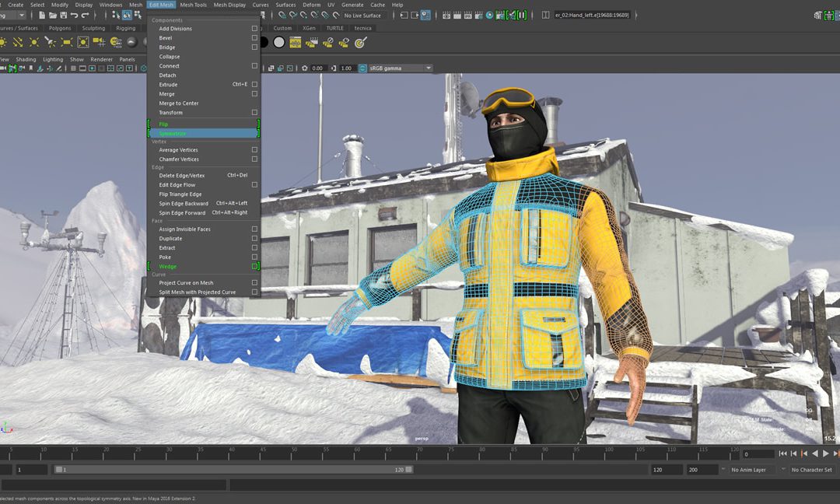
Task: Open the sRGB gamma view transform dropdown
Action: 401,68
